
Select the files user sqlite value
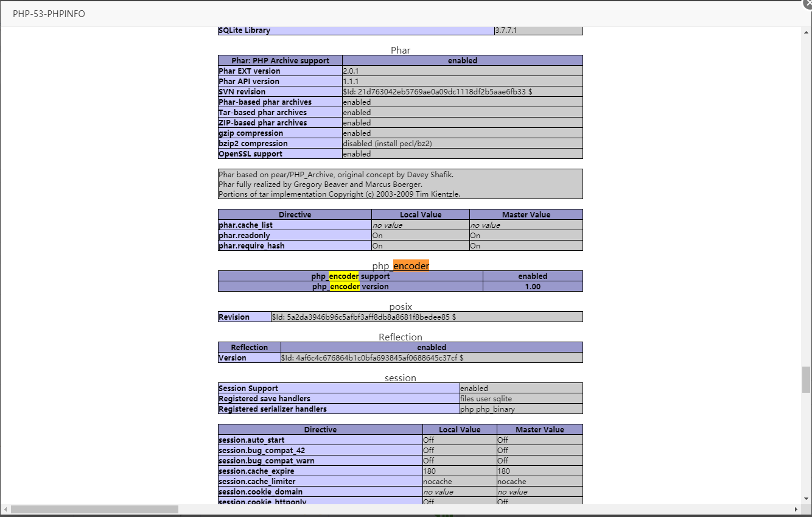pyautogui.click(x=486, y=398)
